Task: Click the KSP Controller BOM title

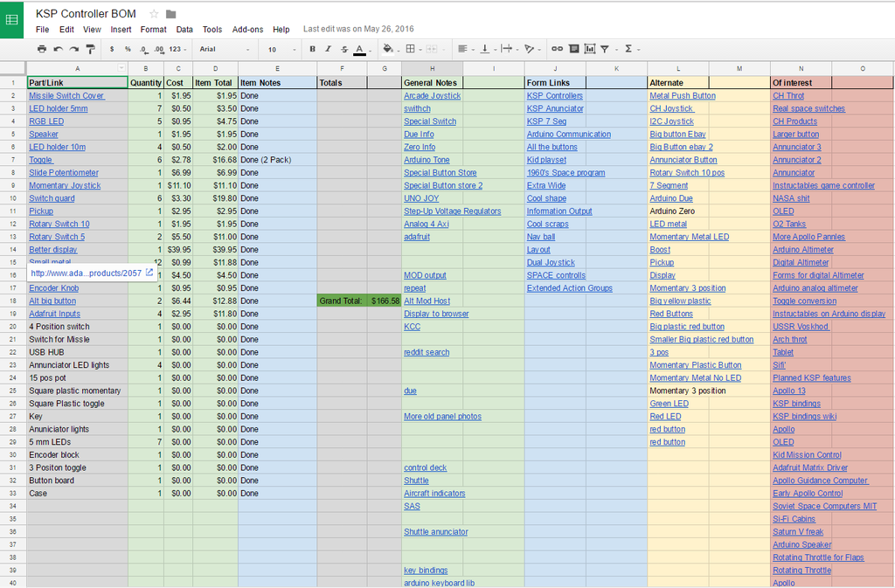Action: [87, 14]
